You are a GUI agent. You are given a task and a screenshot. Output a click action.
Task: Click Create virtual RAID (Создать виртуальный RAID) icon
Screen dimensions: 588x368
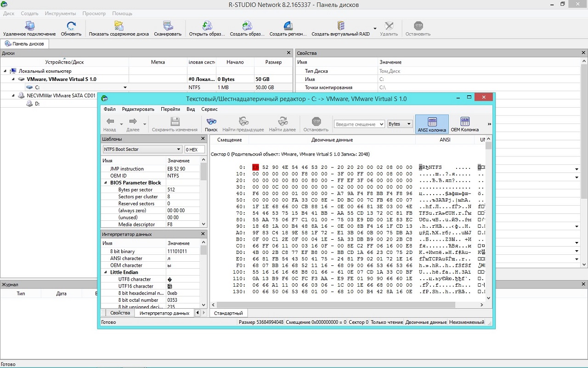(x=340, y=26)
